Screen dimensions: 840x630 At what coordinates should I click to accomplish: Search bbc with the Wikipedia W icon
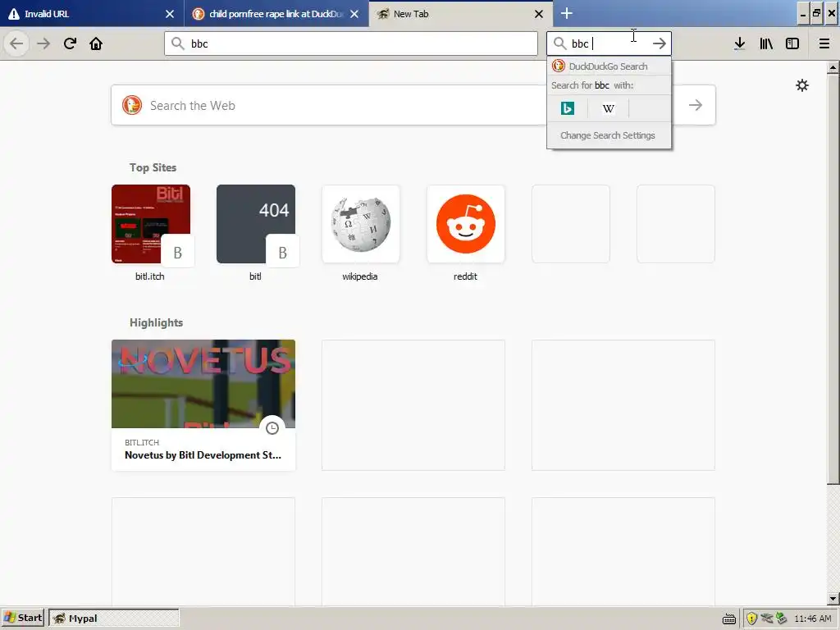click(x=608, y=108)
